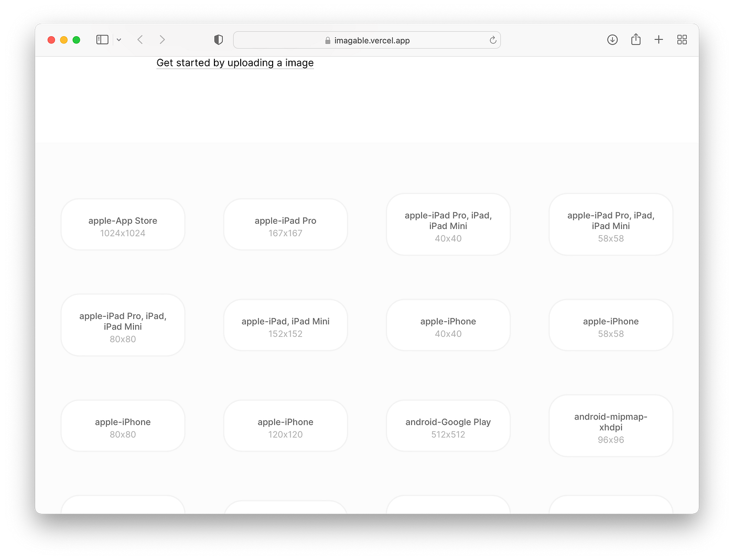Choose apple-iPad Pro, iPad, iPad Mini 58x58 card
Viewport: 734px width, 560px height.
pyautogui.click(x=611, y=224)
